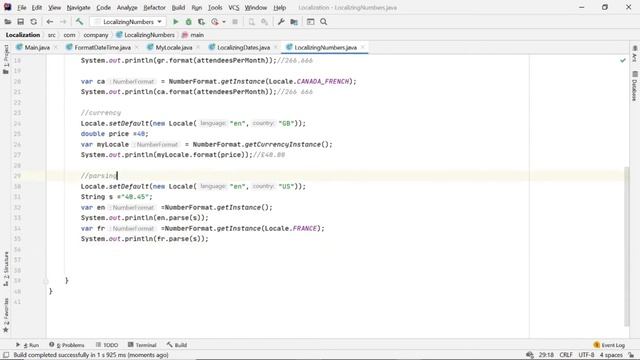Viewport: 640px width, 360px height.
Task: Switch to the MyLocale.java tab
Action: [173, 47]
